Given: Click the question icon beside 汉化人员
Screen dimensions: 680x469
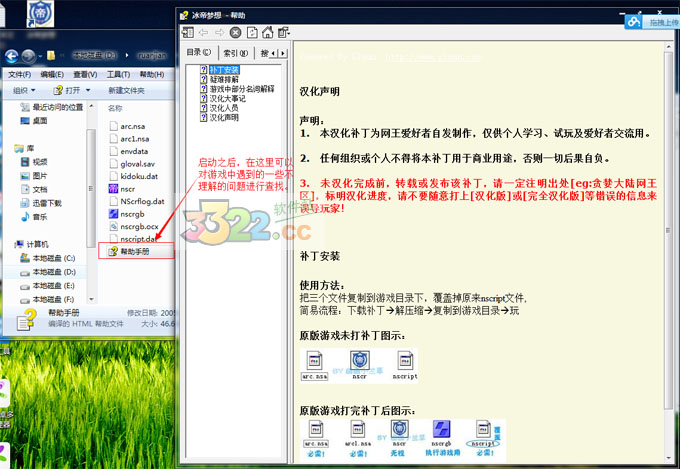Looking at the screenshot, I should point(204,108).
